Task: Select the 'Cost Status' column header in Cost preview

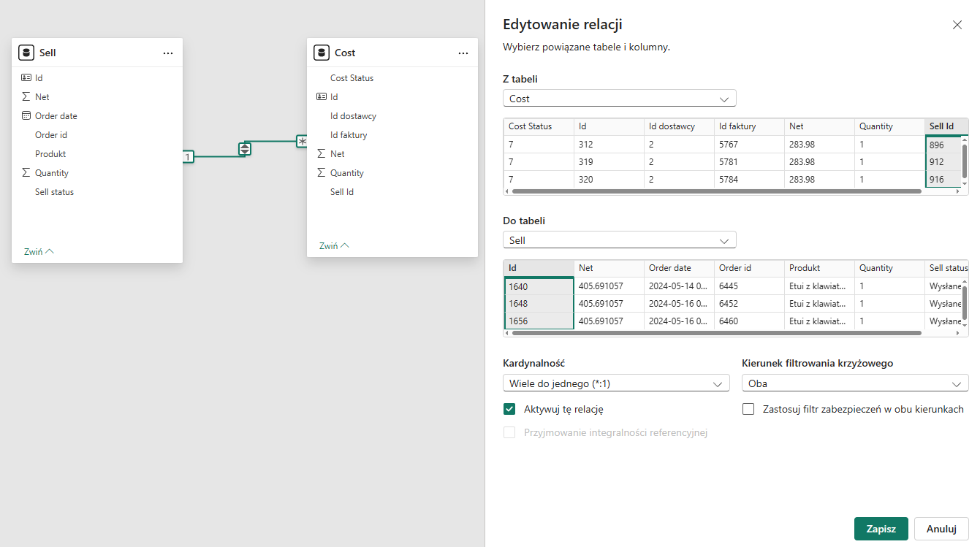Action: click(539, 126)
